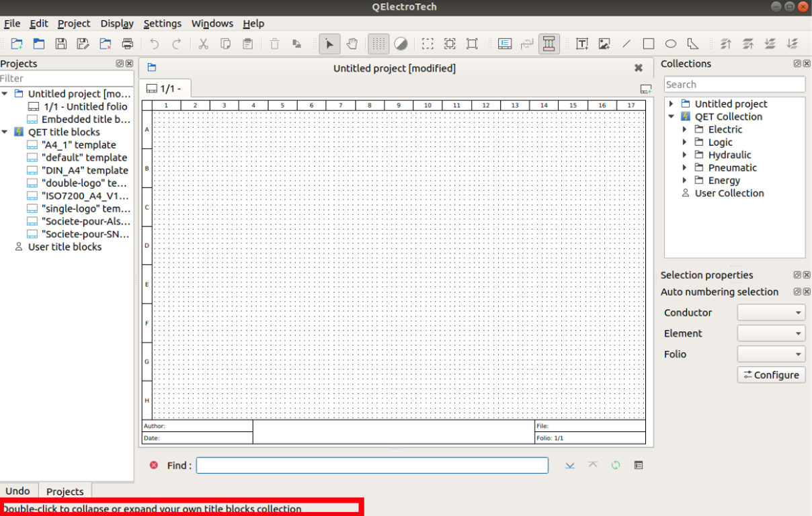Viewport: 812px width, 516px height.
Task: Switch to selection mode pointer tool
Action: click(329, 44)
